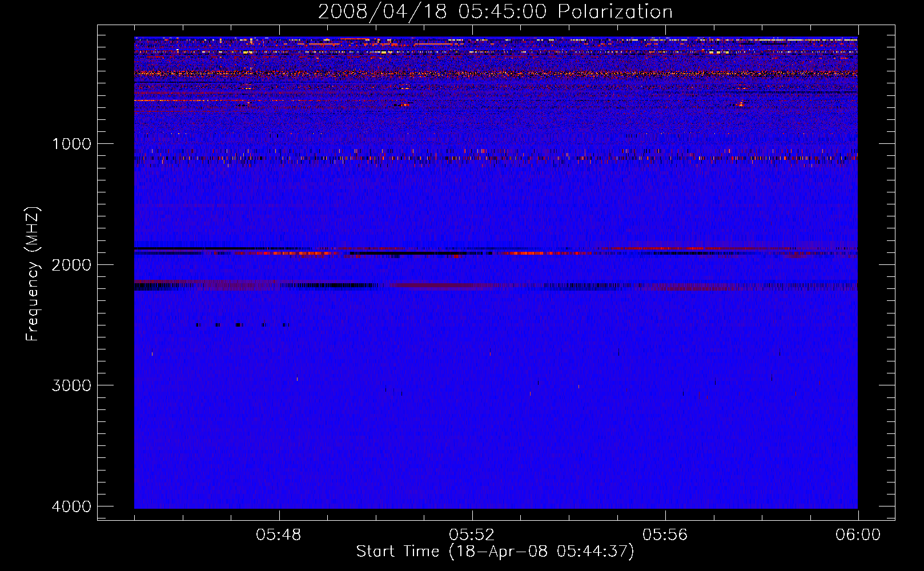
Task: Select the 2000 frequency tick label
Action: coord(71,265)
